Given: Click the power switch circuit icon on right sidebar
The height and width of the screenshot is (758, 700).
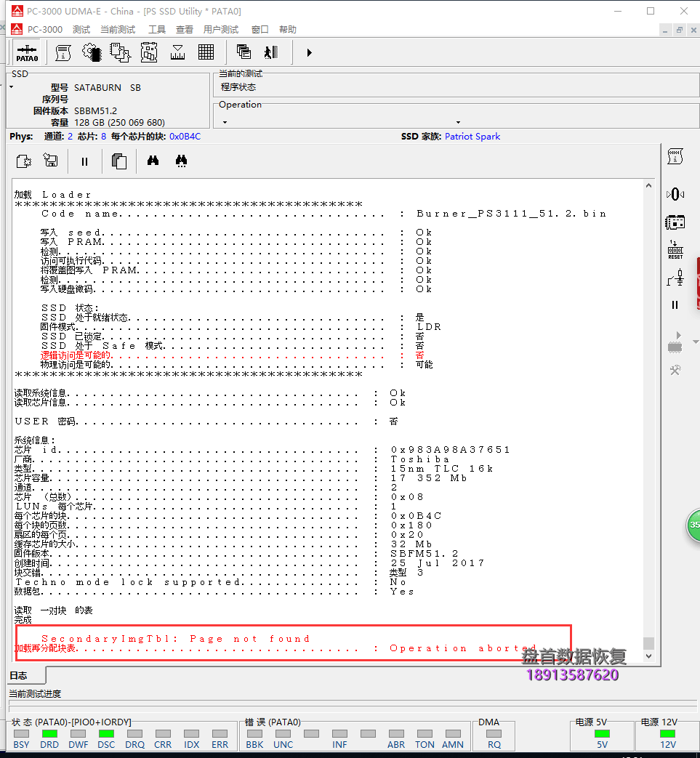Looking at the screenshot, I should 675,278.
